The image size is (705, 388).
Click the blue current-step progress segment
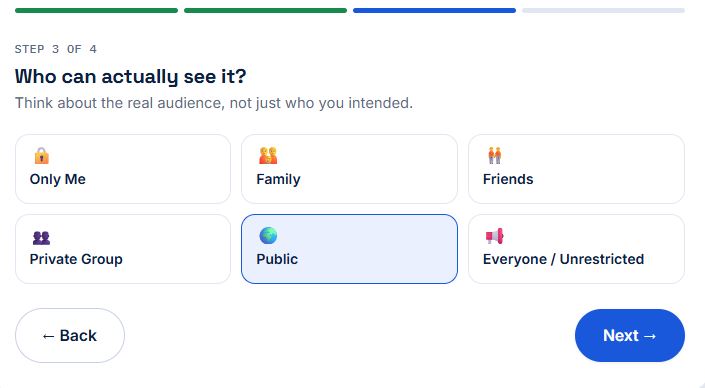click(434, 10)
